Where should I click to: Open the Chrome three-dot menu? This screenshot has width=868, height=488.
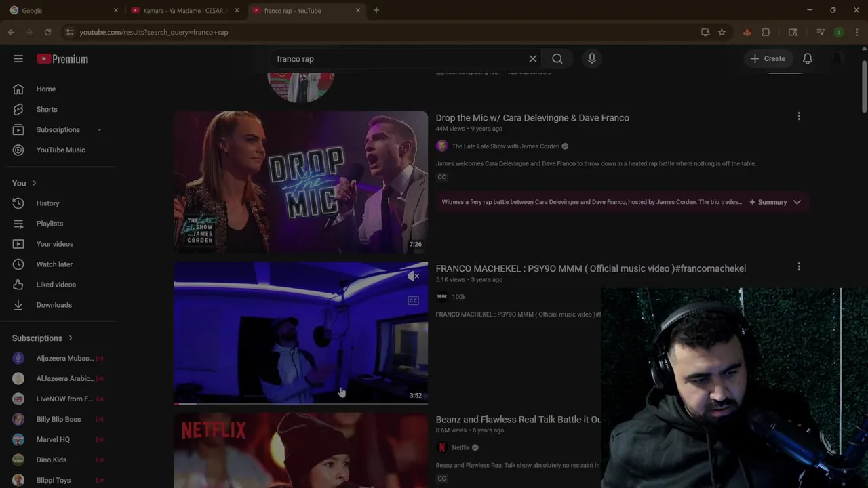(857, 32)
